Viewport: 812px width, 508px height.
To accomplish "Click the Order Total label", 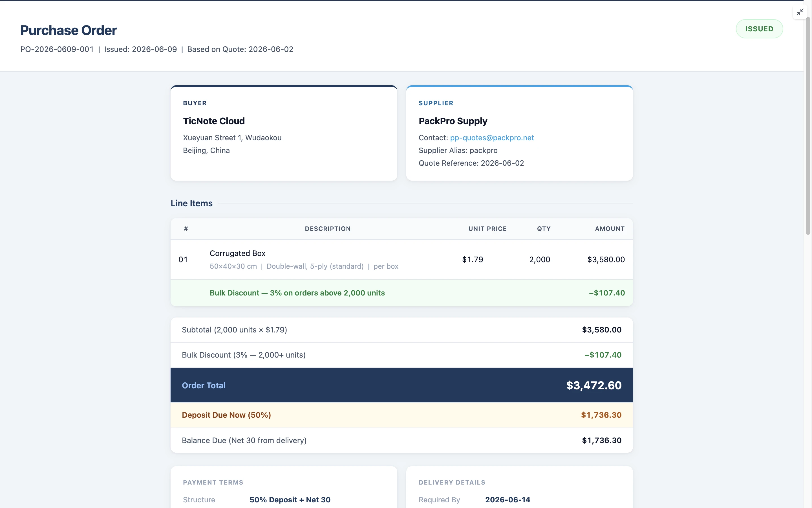I will pos(204,385).
